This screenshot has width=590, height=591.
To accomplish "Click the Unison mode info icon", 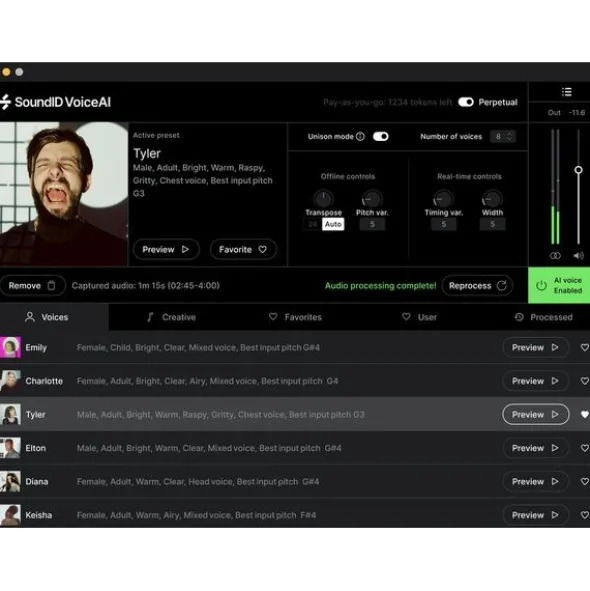I will click(x=360, y=136).
